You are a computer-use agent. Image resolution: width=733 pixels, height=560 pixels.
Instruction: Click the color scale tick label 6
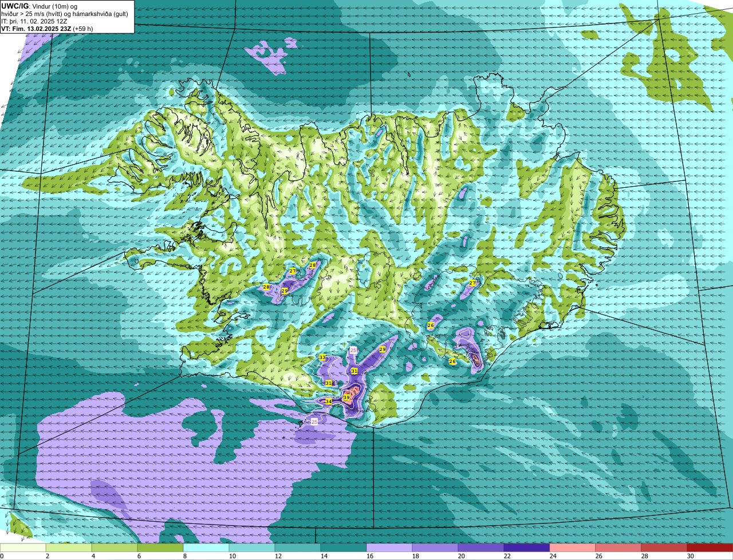tap(139, 556)
